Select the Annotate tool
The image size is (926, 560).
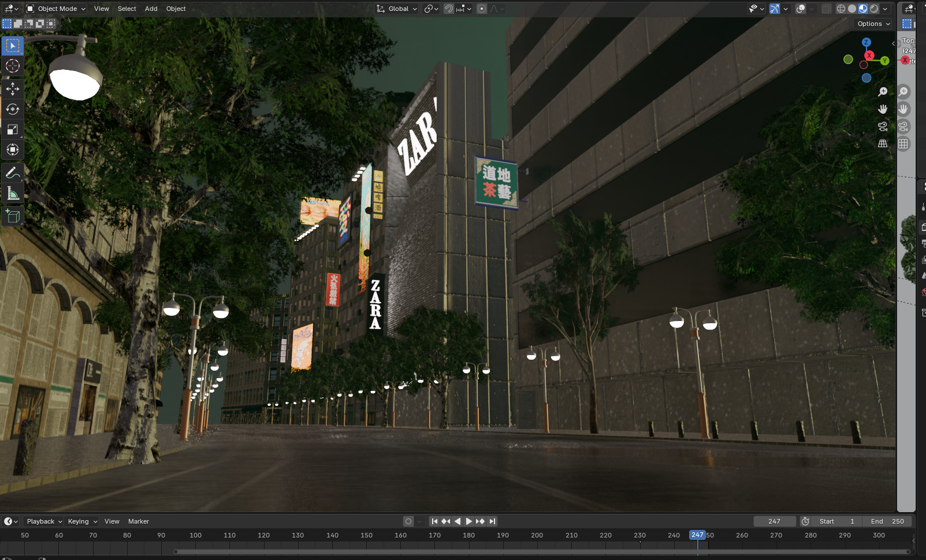pos(13,173)
